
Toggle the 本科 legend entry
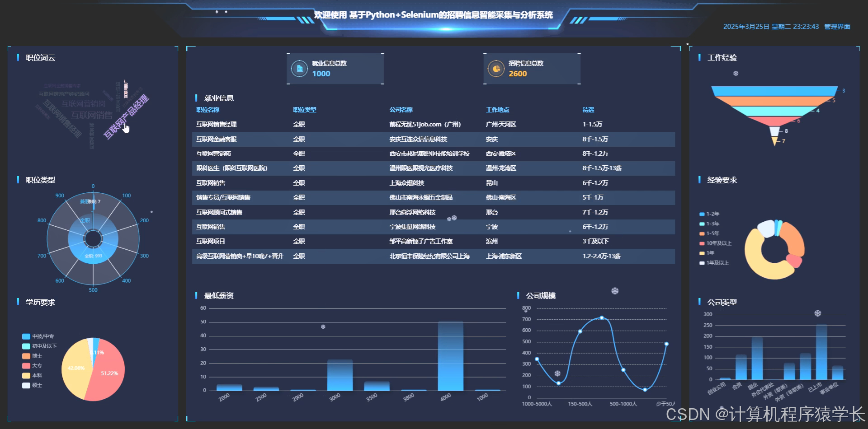(32, 375)
